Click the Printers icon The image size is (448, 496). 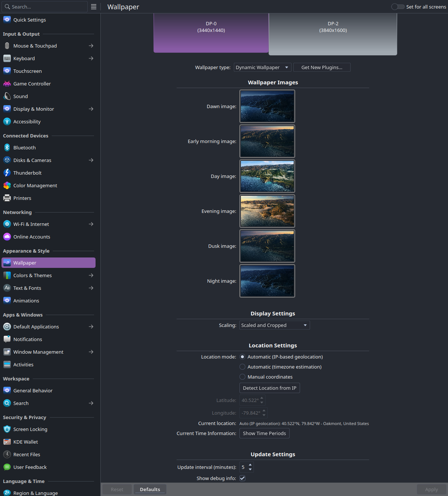(x=7, y=198)
